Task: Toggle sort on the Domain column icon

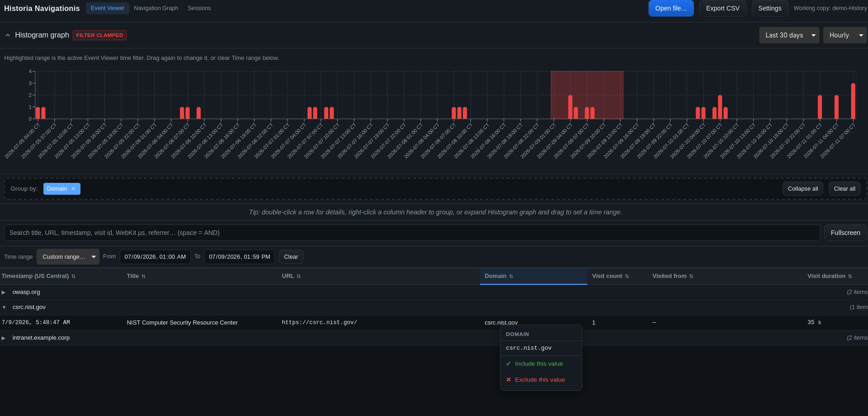Action: [x=511, y=276]
